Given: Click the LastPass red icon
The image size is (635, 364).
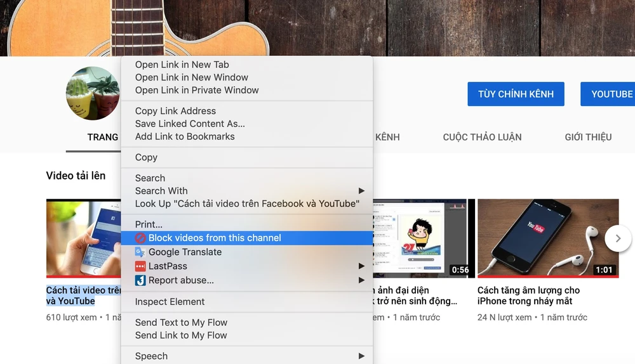Looking at the screenshot, I should (x=140, y=266).
